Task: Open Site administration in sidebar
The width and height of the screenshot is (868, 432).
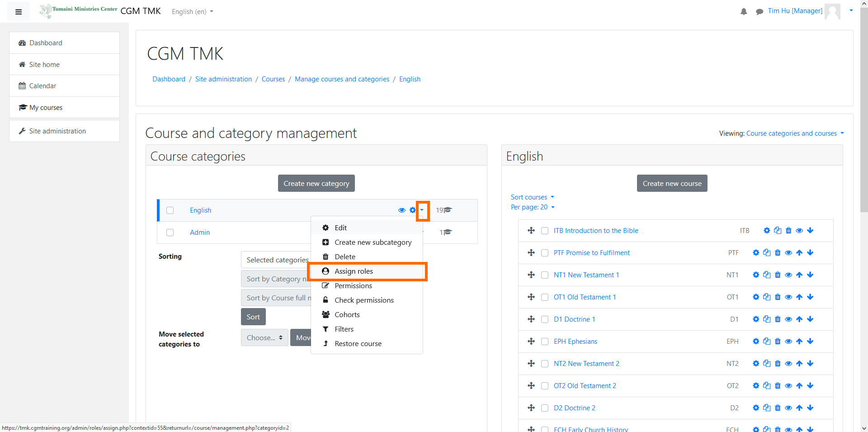Action: [x=64, y=131]
